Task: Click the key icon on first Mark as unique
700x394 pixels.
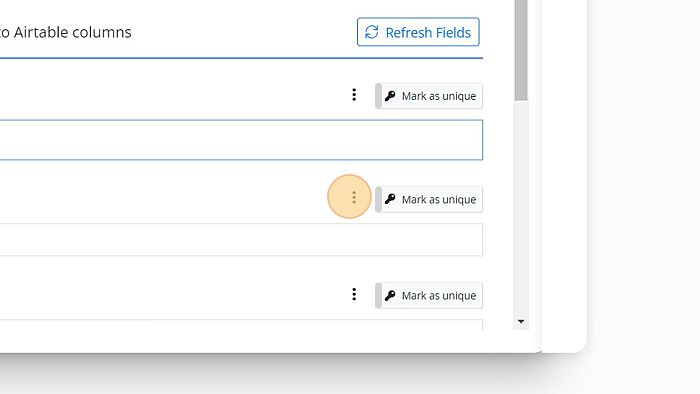Action: [390, 96]
